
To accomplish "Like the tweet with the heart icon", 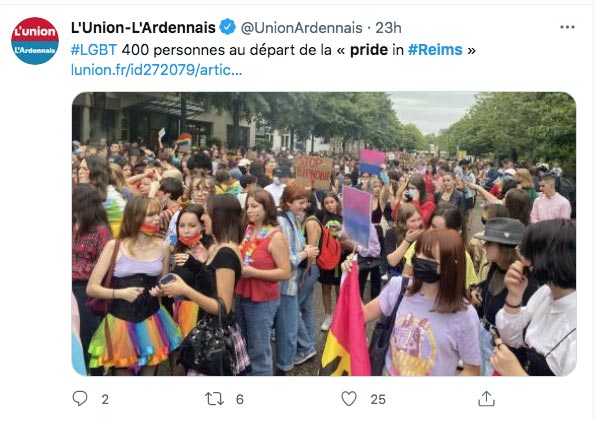I will click(x=349, y=399).
